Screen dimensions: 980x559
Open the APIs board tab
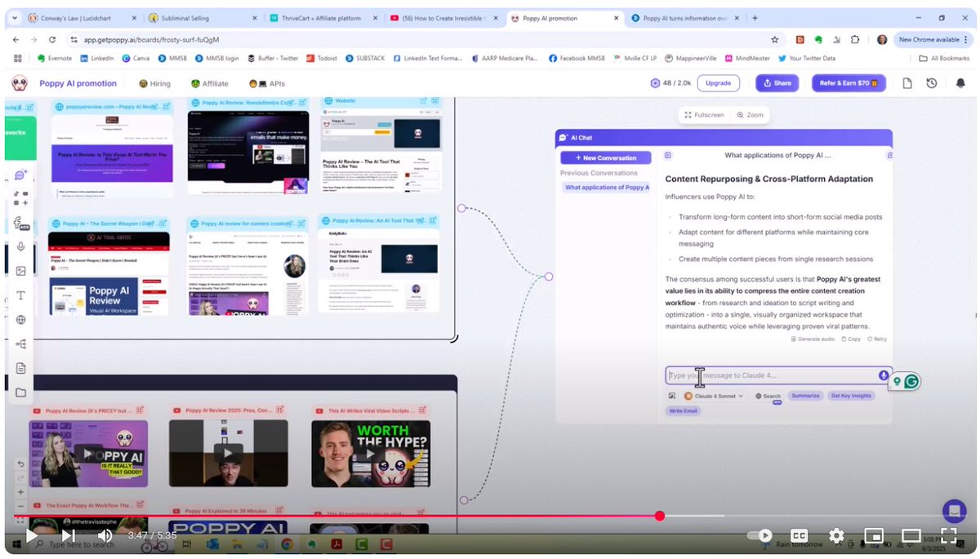266,83
